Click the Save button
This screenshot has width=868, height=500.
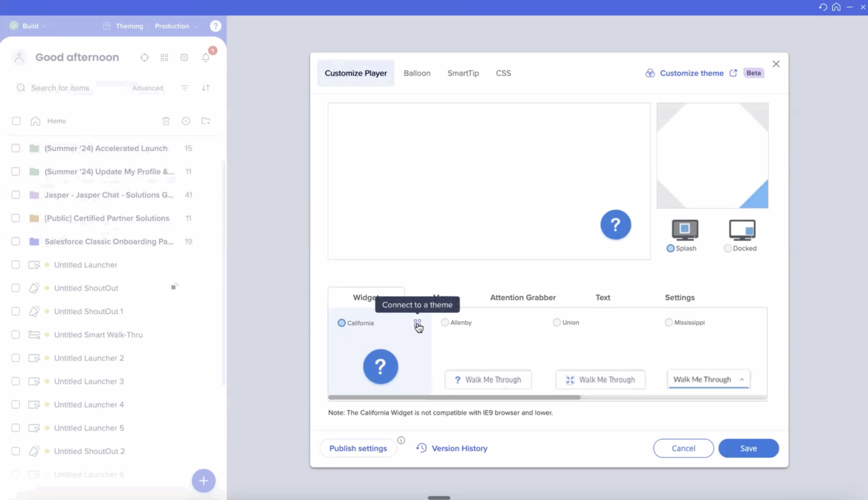(748, 448)
